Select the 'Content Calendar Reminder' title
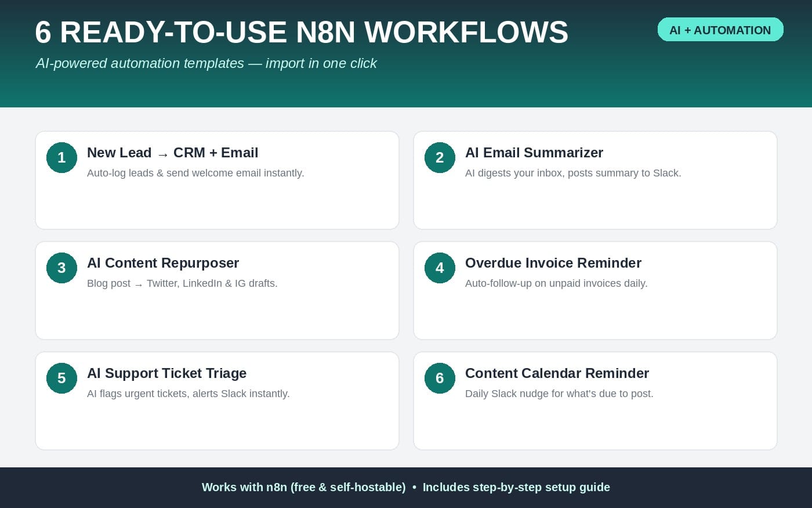812x508 pixels. 557,373
